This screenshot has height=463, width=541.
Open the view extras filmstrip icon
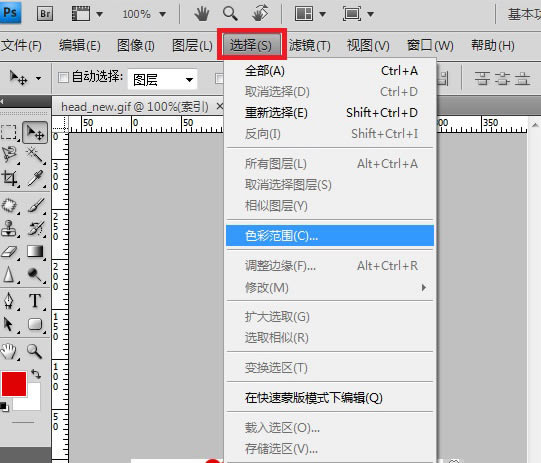pyautogui.click(x=81, y=14)
